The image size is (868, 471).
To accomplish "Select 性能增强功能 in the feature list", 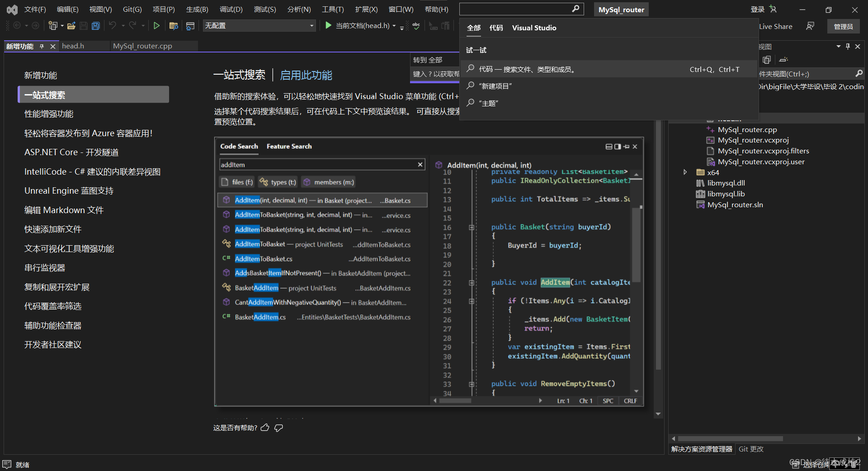I will (x=49, y=114).
